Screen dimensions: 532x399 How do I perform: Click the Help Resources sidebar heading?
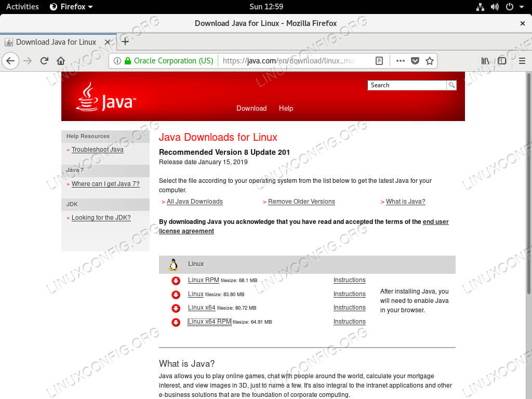tap(88, 137)
